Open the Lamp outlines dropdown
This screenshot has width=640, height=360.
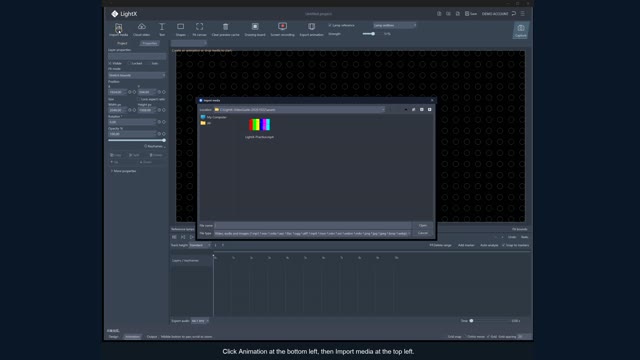394,25
